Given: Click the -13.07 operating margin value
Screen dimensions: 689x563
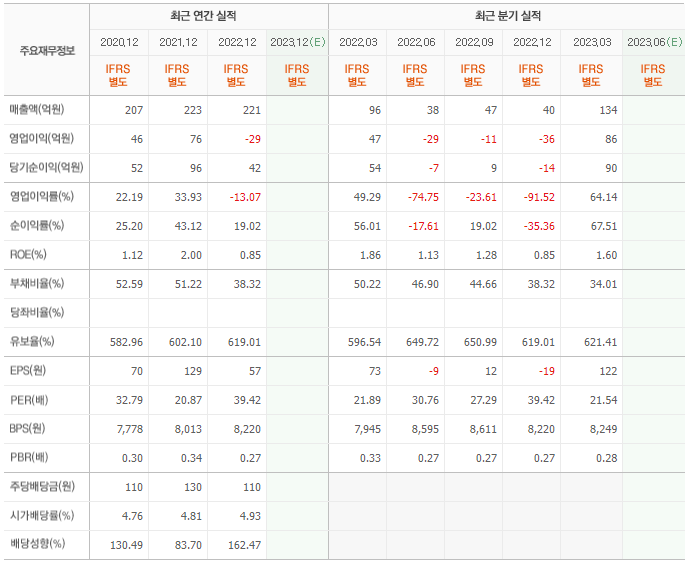Looking at the screenshot, I should [245, 197].
